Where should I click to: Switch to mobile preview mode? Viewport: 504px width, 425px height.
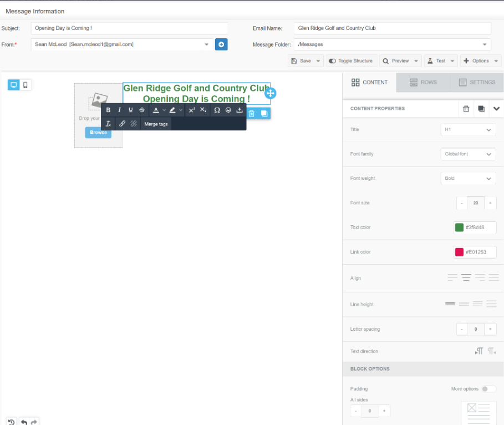tap(26, 85)
